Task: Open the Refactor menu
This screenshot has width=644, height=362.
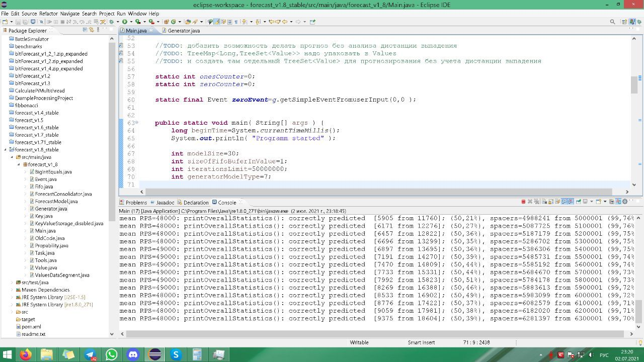Action: (48, 14)
